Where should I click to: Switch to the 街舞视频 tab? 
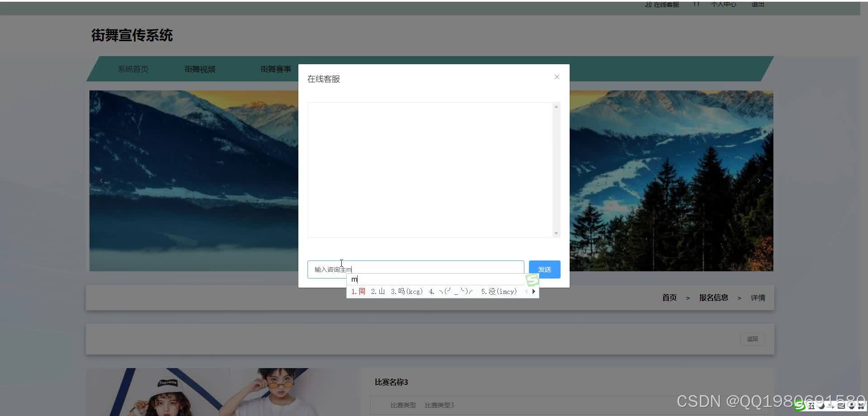click(x=200, y=69)
